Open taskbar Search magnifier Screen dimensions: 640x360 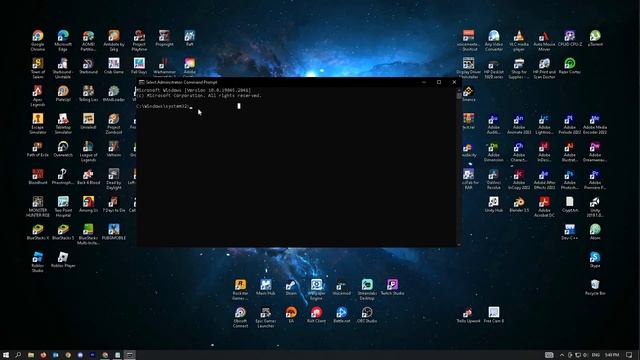tap(18, 355)
